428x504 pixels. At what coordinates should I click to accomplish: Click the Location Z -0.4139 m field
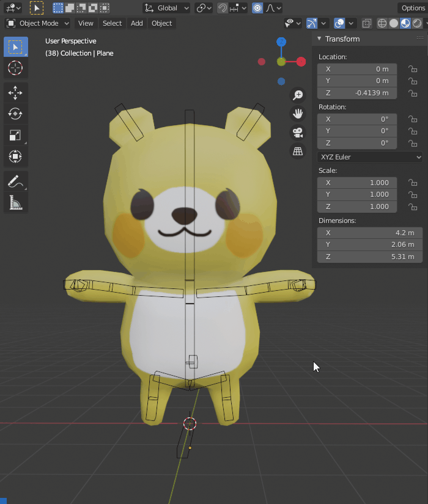pyautogui.click(x=357, y=93)
